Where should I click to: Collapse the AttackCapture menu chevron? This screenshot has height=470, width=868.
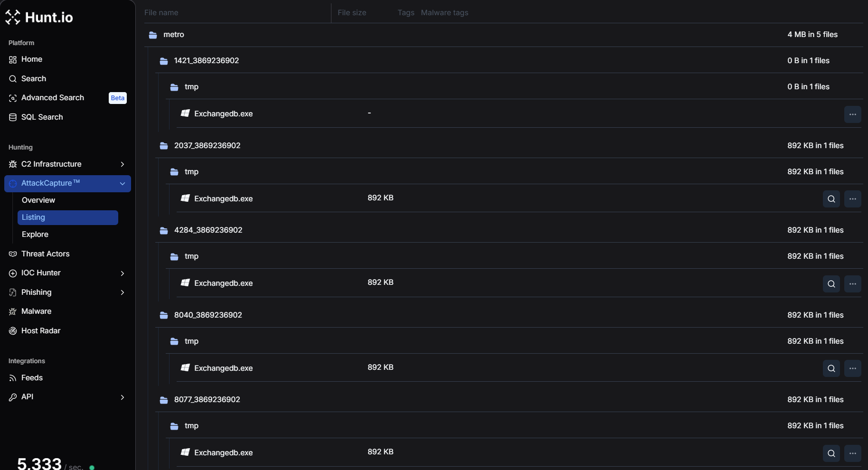[123, 184]
